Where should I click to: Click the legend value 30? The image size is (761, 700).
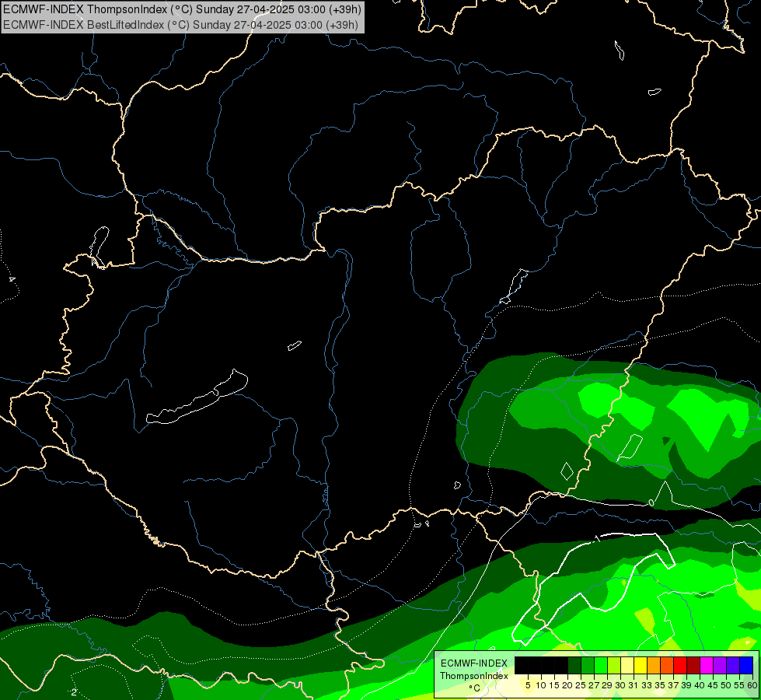(621, 685)
